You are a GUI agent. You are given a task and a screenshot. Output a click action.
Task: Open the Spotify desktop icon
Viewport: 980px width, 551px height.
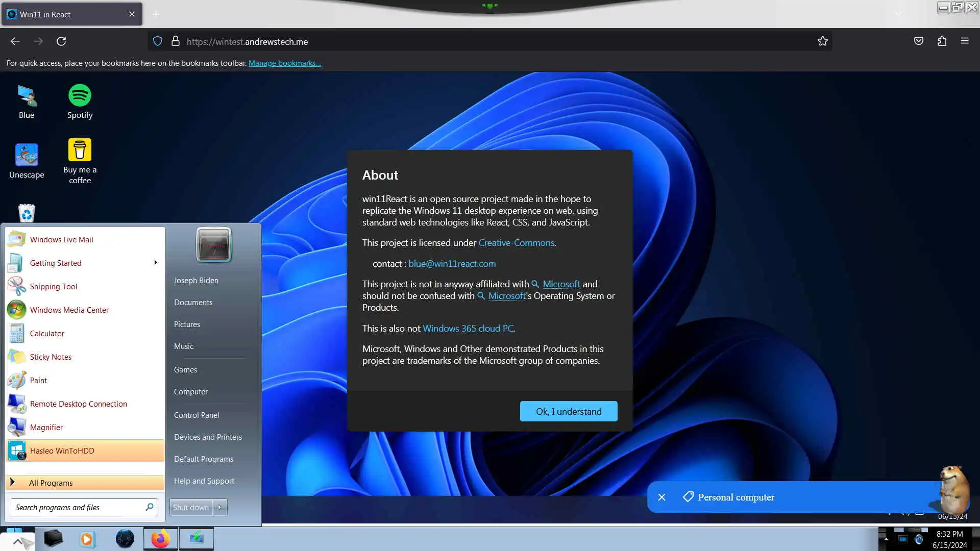click(80, 102)
